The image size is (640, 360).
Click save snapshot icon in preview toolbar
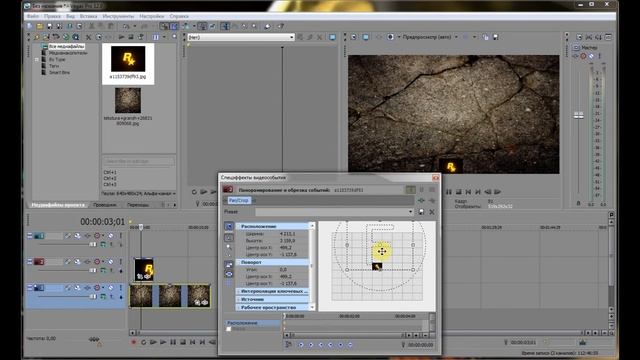[496, 37]
